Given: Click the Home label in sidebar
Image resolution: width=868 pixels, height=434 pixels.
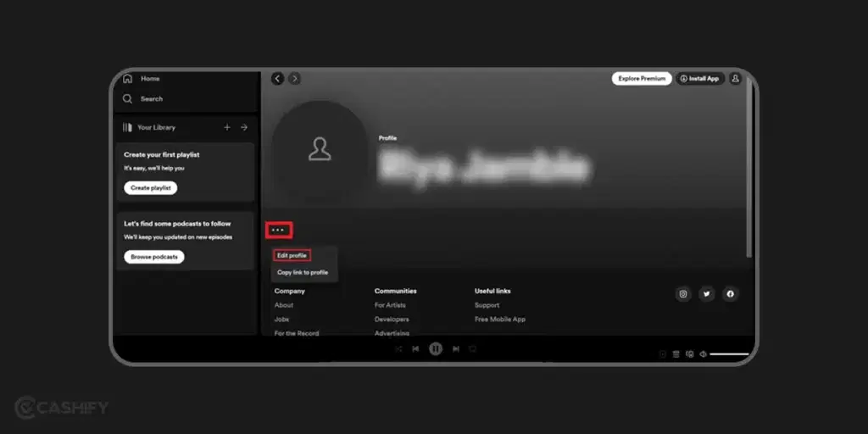Looking at the screenshot, I should pyautogui.click(x=150, y=79).
